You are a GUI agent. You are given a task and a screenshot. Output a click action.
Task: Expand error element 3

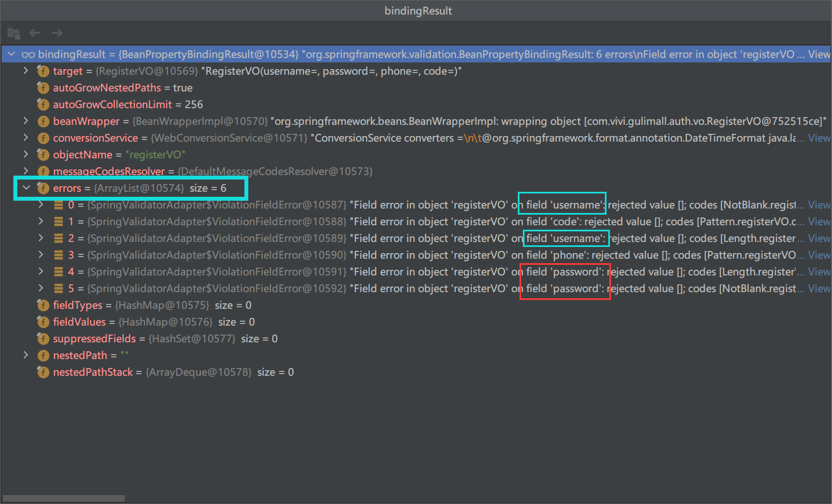pos(41,255)
